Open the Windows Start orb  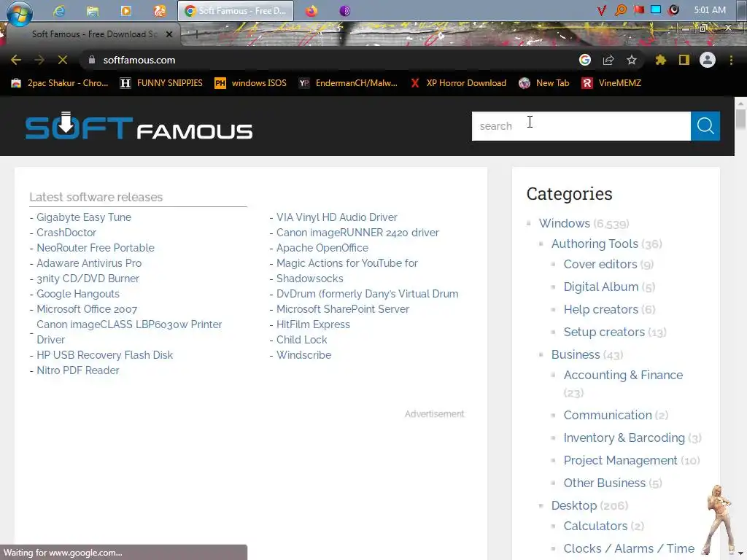point(19,12)
